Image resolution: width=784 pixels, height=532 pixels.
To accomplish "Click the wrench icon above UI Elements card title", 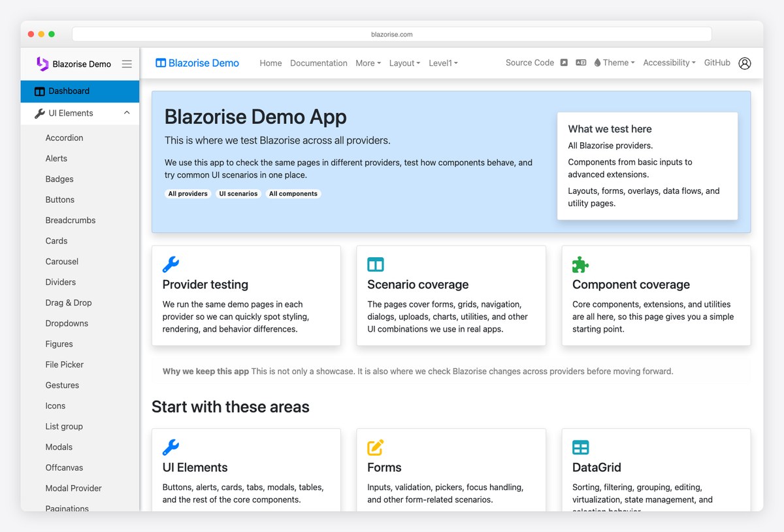I will (171, 447).
